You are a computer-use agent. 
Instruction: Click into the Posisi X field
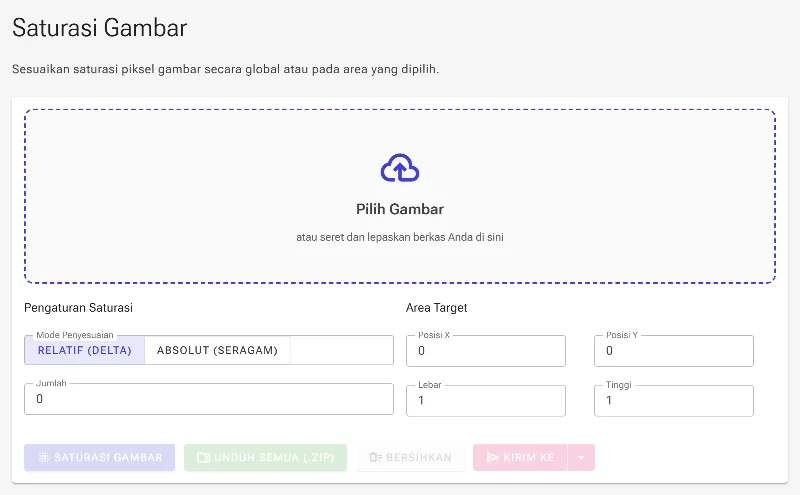point(486,351)
